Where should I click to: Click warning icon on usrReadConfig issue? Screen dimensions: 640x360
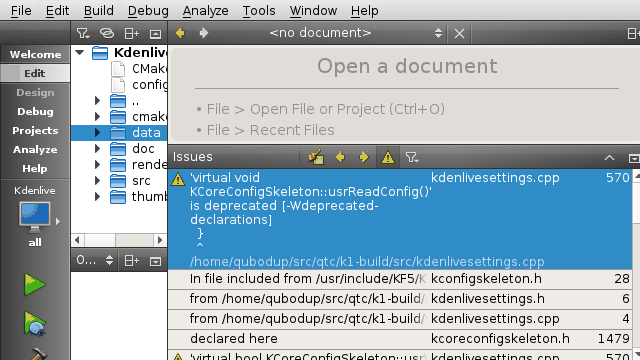coord(178,179)
